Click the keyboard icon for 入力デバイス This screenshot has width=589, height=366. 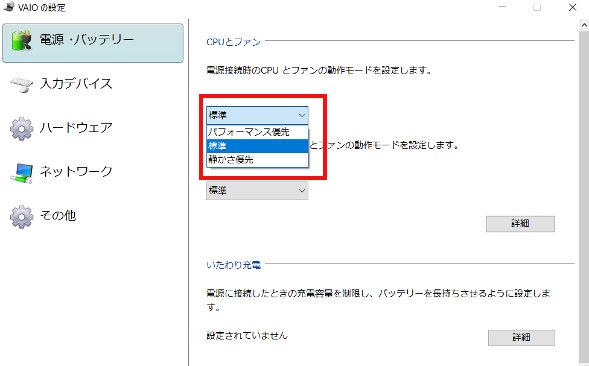click(x=21, y=84)
